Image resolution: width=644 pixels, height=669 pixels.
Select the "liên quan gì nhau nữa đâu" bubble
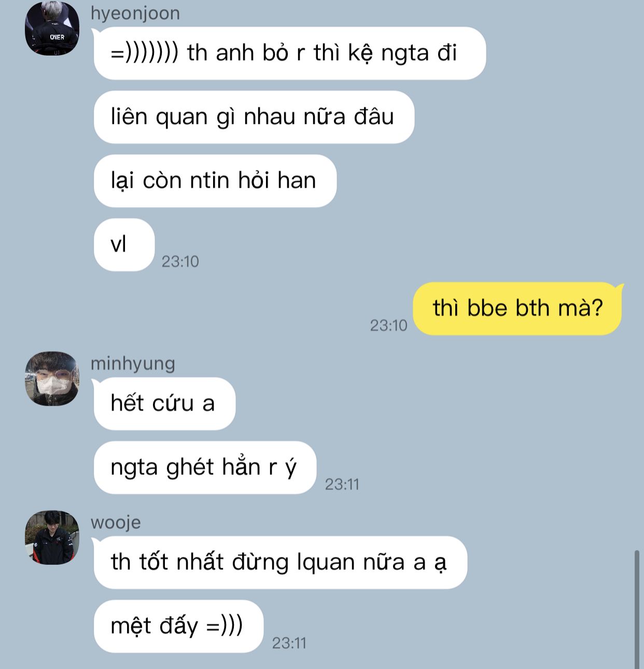point(254,117)
